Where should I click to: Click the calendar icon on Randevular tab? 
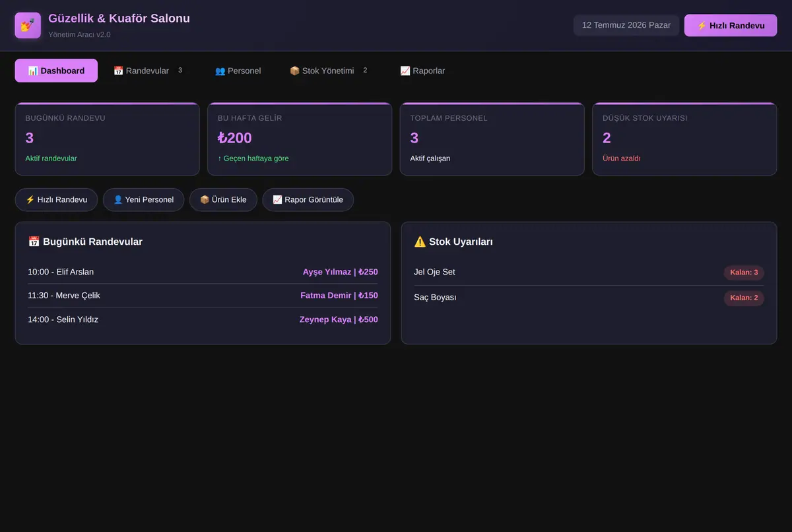pos(119,71)
